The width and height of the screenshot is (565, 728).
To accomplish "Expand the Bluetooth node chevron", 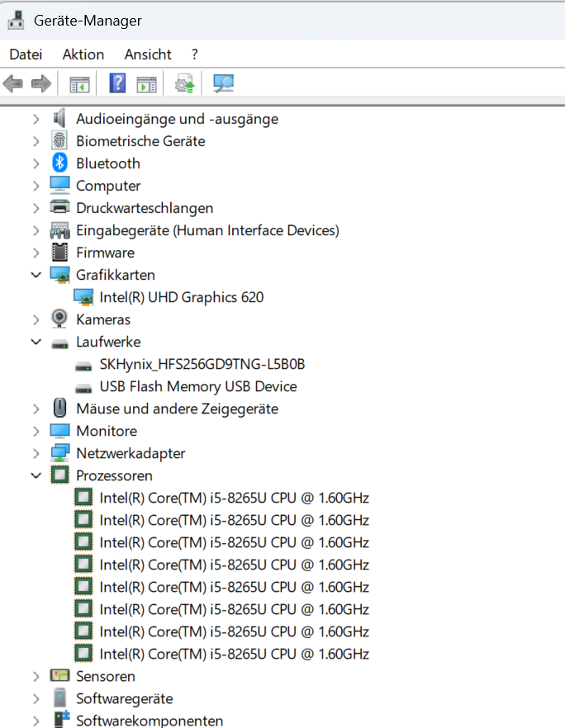I will pyautogui.click(x=36, y=164).
